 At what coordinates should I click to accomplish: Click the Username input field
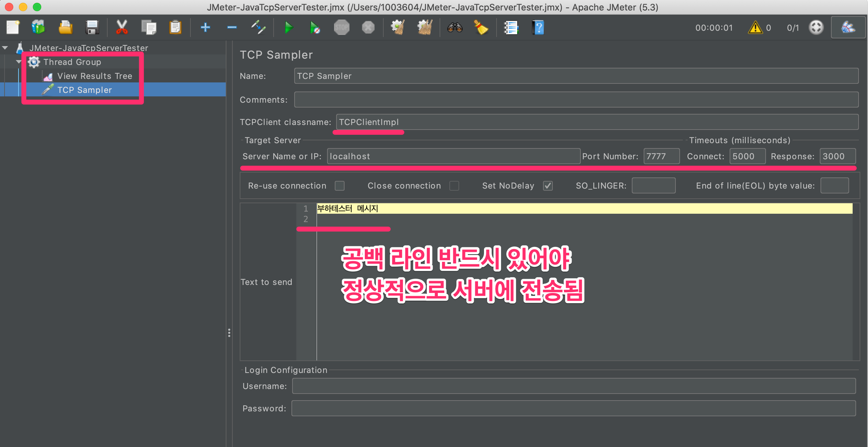point(574,386)
